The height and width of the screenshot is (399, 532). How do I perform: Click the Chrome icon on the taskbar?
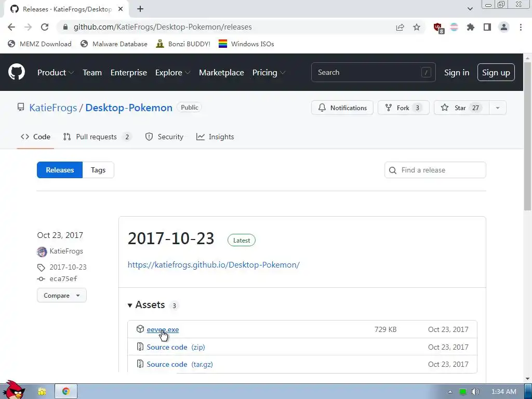[x=66, y=391]
